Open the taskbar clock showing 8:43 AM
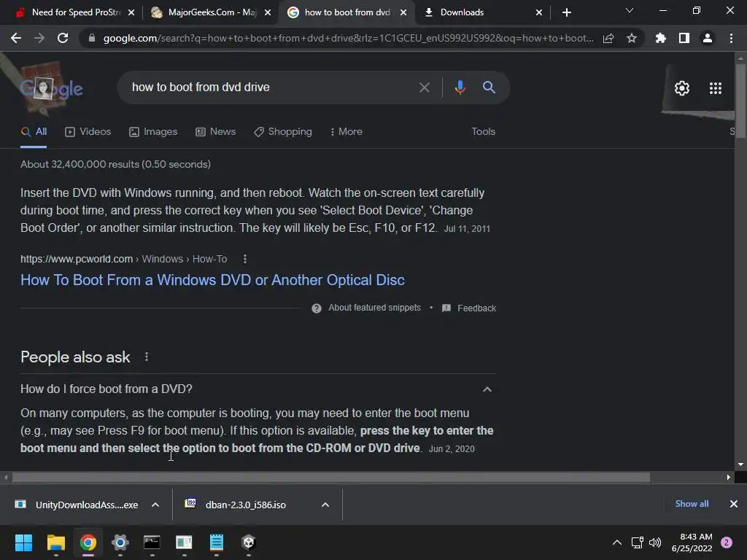Image resolution: width=747 pixels, height=560 pixels. coord(692,542)
